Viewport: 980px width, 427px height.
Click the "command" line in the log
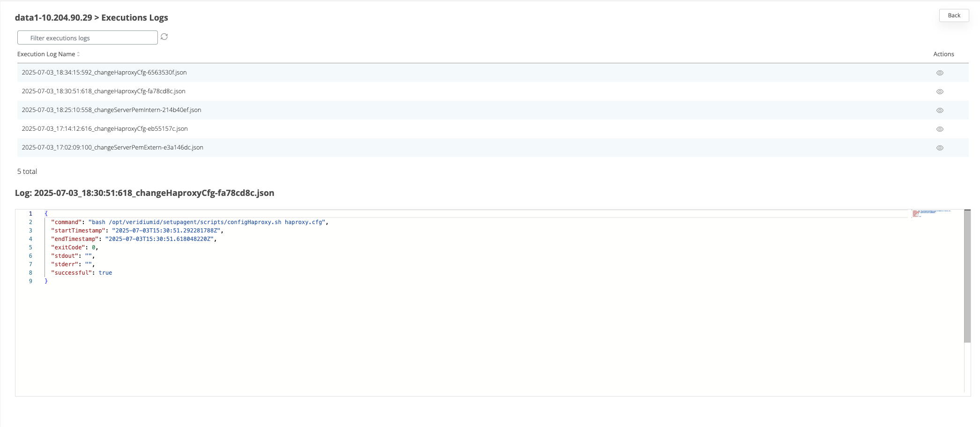(x=189, y=222)
